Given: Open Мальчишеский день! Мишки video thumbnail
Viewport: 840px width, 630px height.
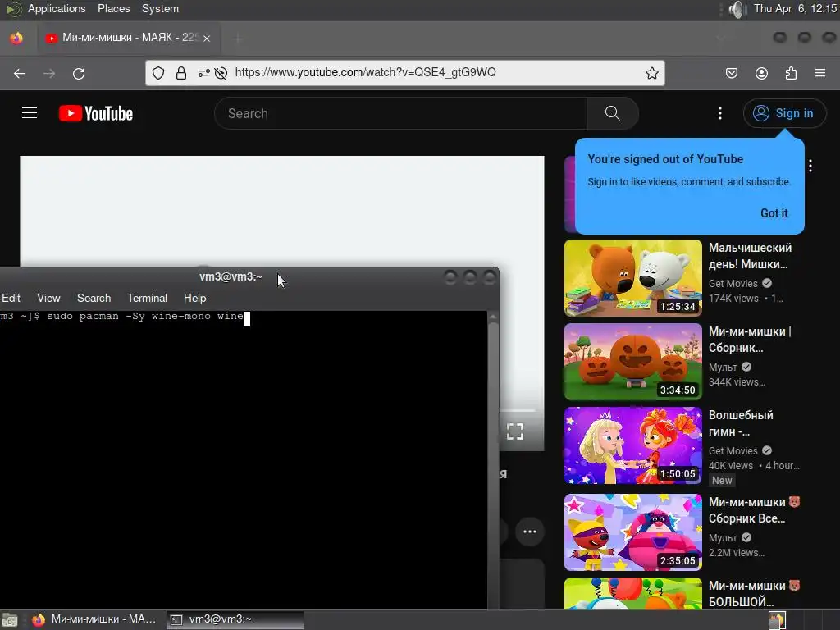Looking at the screenshot, I should point(632,277).
